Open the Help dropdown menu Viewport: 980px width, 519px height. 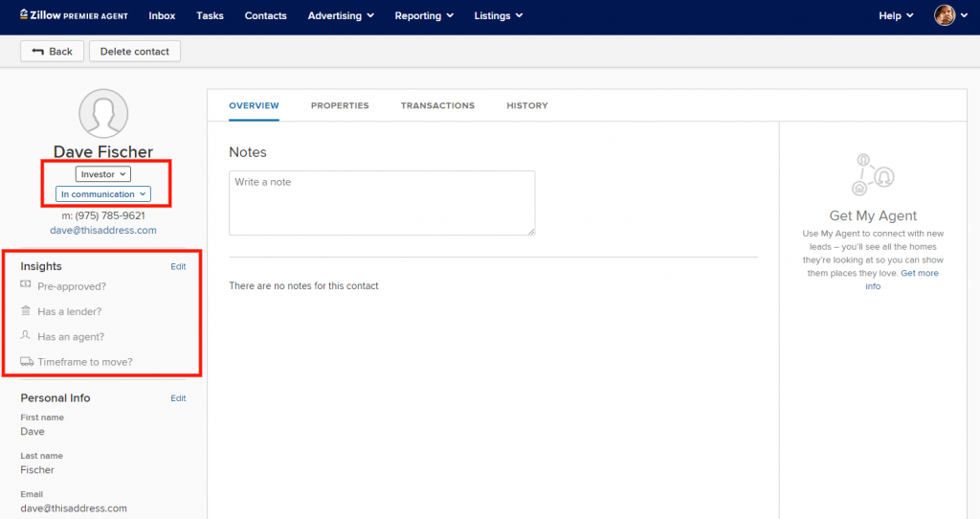click(x=896, y=15)
